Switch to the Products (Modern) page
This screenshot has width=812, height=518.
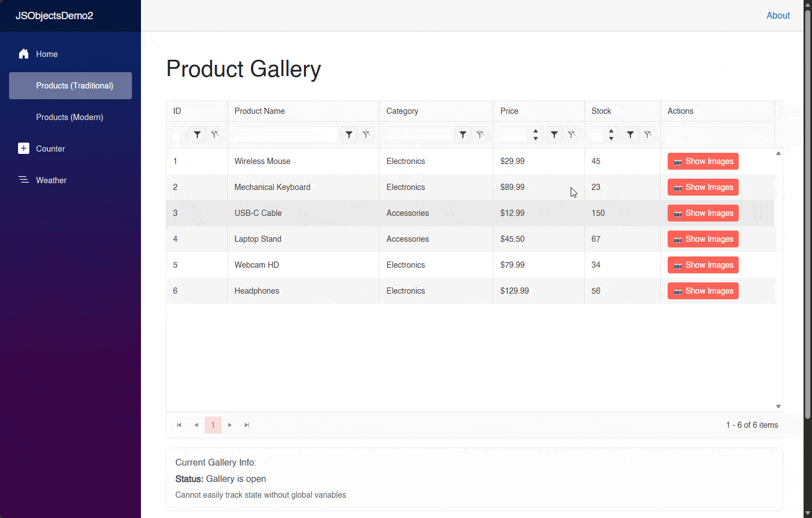pos(70,117)
